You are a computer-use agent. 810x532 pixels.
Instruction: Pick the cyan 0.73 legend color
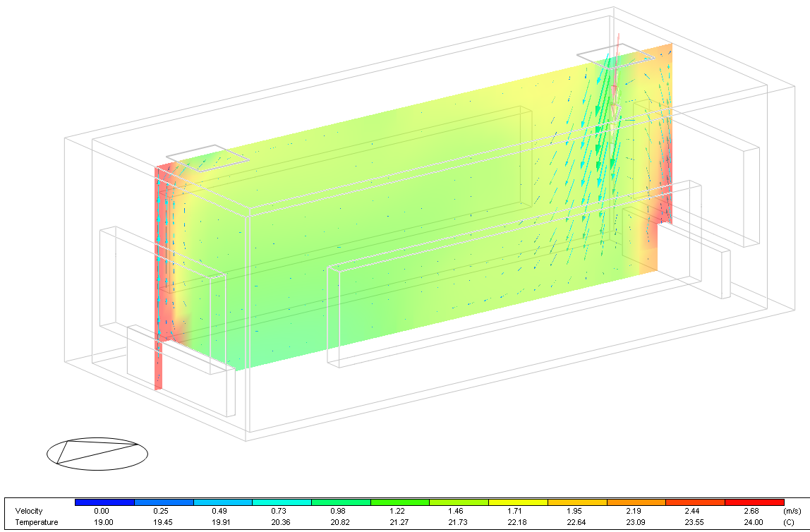[282, 502]
